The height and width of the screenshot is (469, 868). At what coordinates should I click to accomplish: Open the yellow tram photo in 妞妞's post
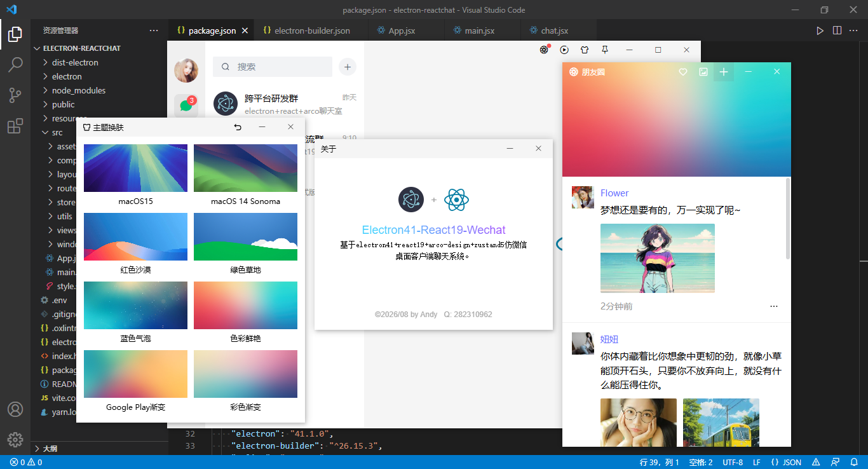coord(721,423)
